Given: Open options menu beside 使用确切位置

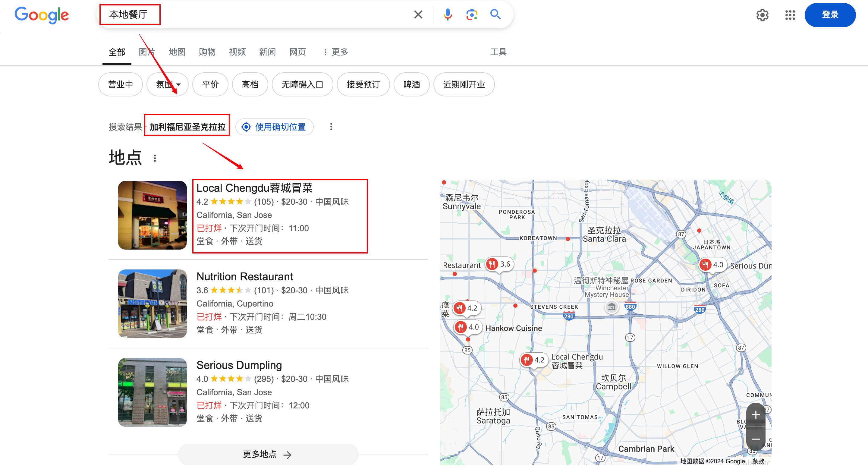Looking at the screenshot, I should tap(331, 127).
